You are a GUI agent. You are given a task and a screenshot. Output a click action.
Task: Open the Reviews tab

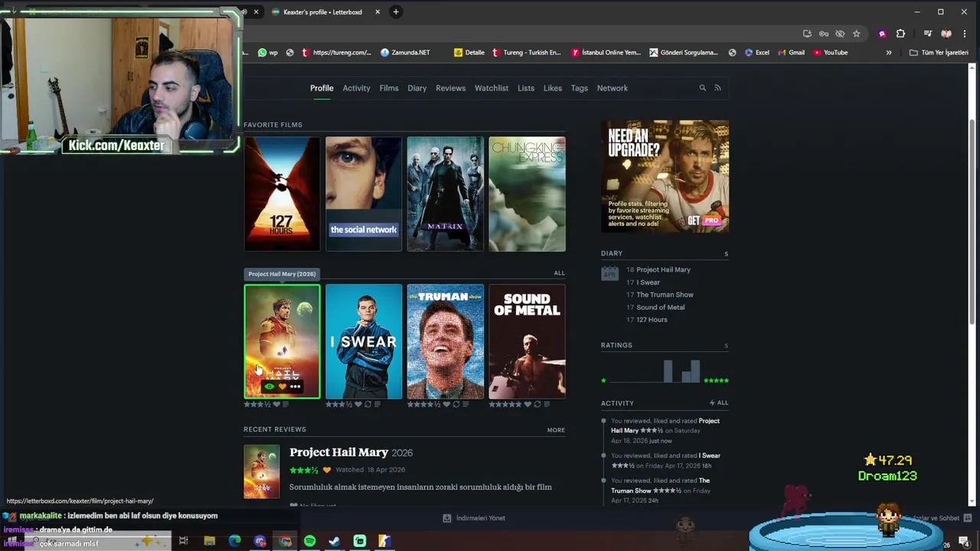[x=450, y=88]
